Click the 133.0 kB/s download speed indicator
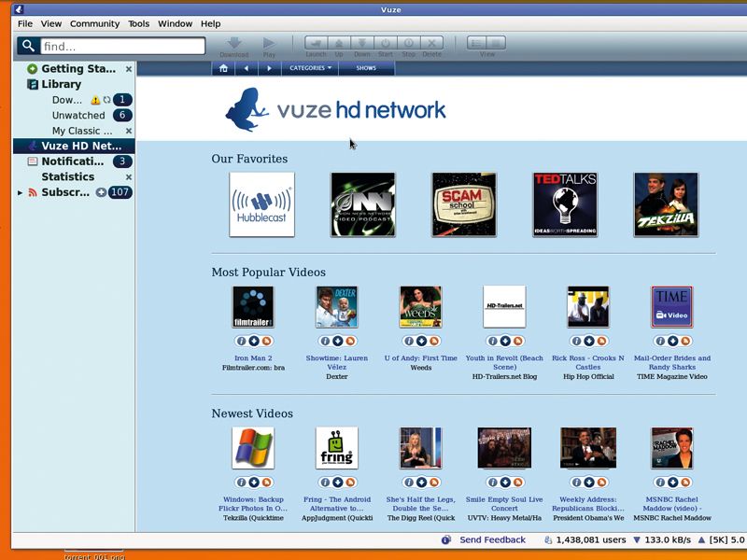This screenshot has height=560, width=747. [662, 540]
